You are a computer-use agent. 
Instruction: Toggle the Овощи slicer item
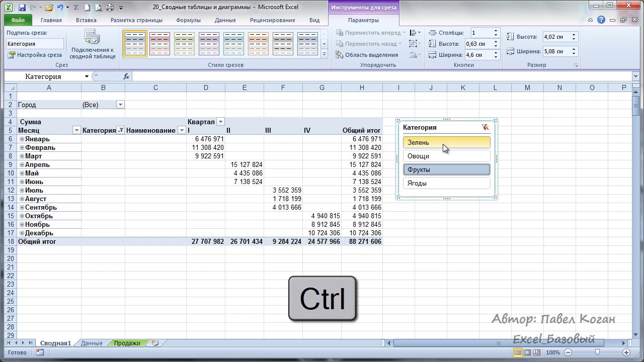click(x=446, y=156)
